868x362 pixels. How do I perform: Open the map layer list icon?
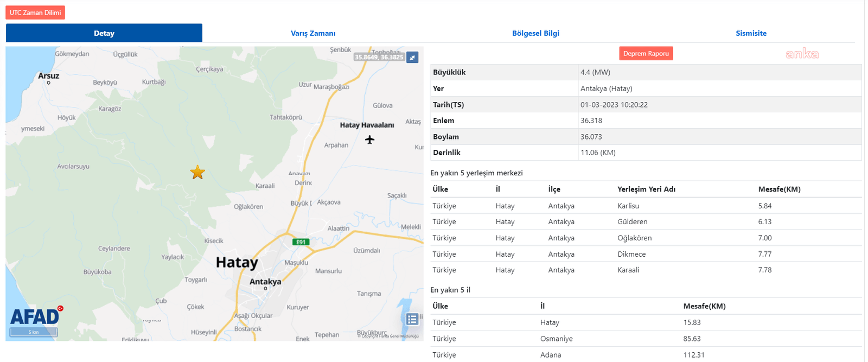point(412,319)
